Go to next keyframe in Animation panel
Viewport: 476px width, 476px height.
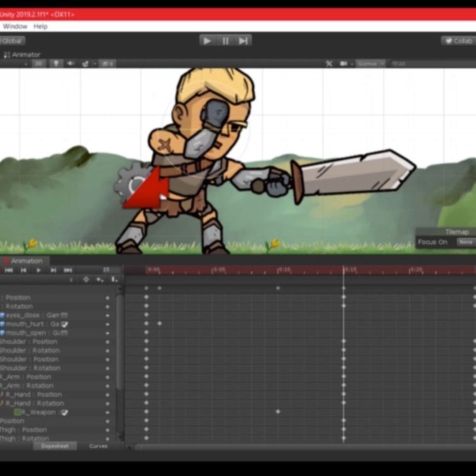(53, 270)
